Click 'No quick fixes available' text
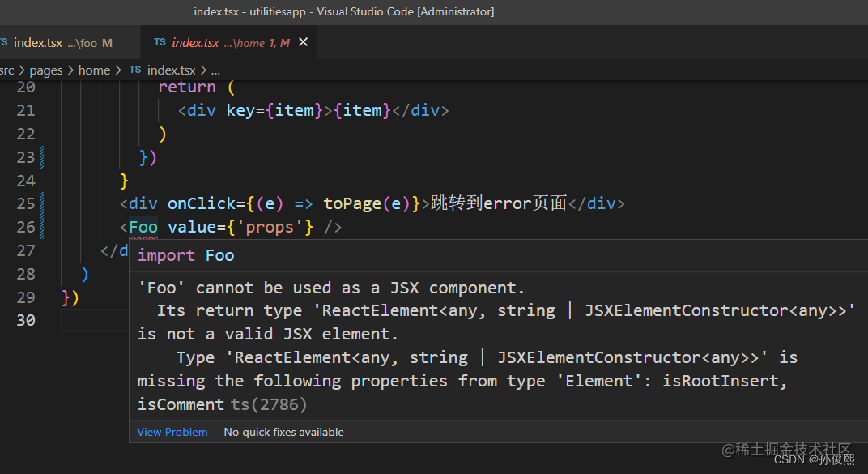This screenshot has height=474, width=868. [283, 432]
